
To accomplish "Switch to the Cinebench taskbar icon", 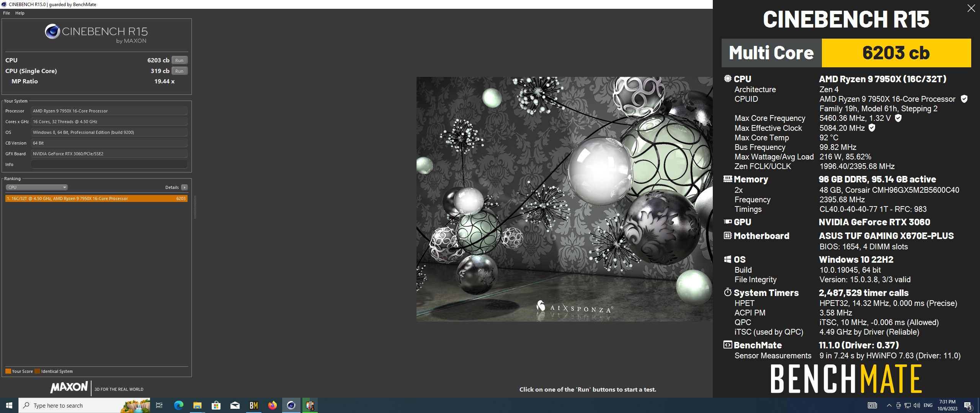I will 291,405.
